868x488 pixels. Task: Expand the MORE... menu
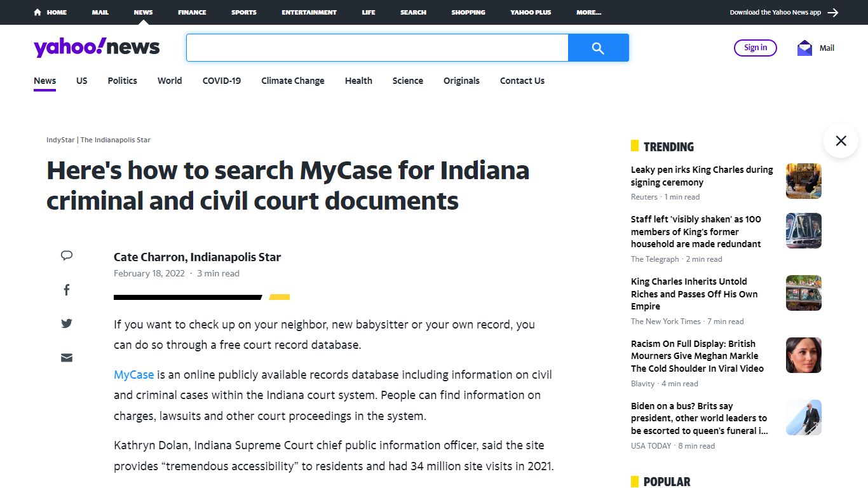pyautogui.click(x=589, y=12)
